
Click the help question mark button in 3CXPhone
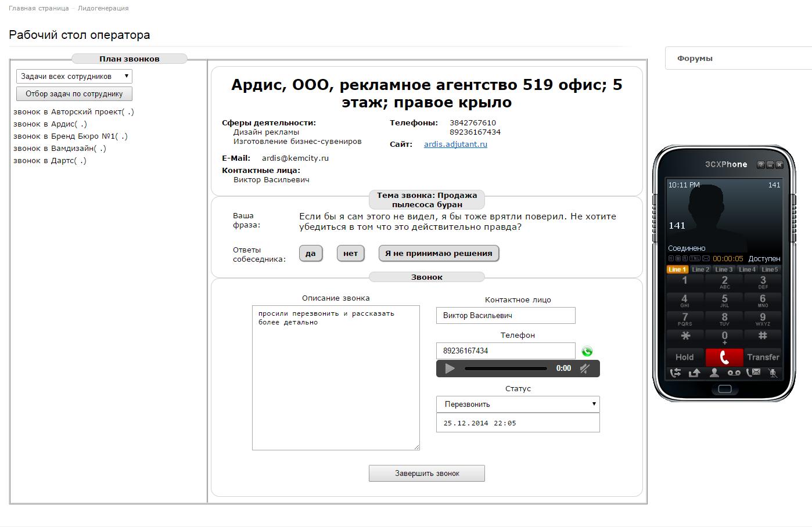tap(760, 165)
